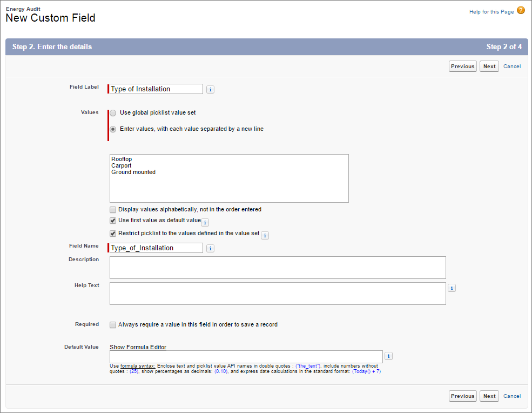Click the bottom Previous button
This screenshot has height=413, width=532.
[x=462, y=396]
